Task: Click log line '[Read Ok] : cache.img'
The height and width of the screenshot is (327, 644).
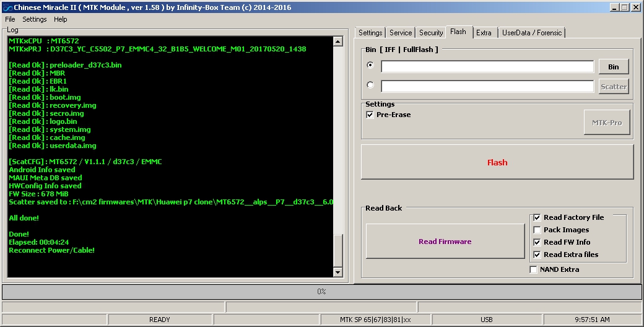Action: pyautogui.click(x=47, y=137)
